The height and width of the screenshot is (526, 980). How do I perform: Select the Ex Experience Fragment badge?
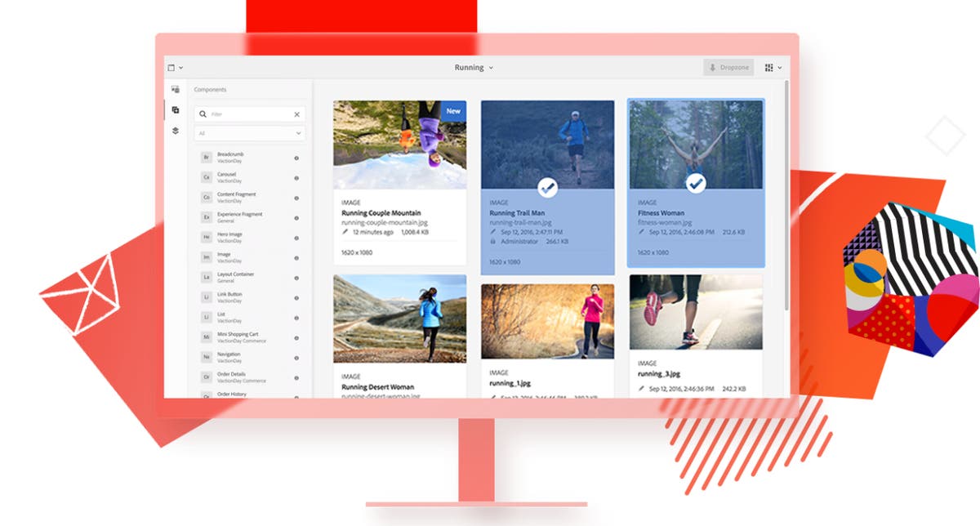(x=207, y=217)
